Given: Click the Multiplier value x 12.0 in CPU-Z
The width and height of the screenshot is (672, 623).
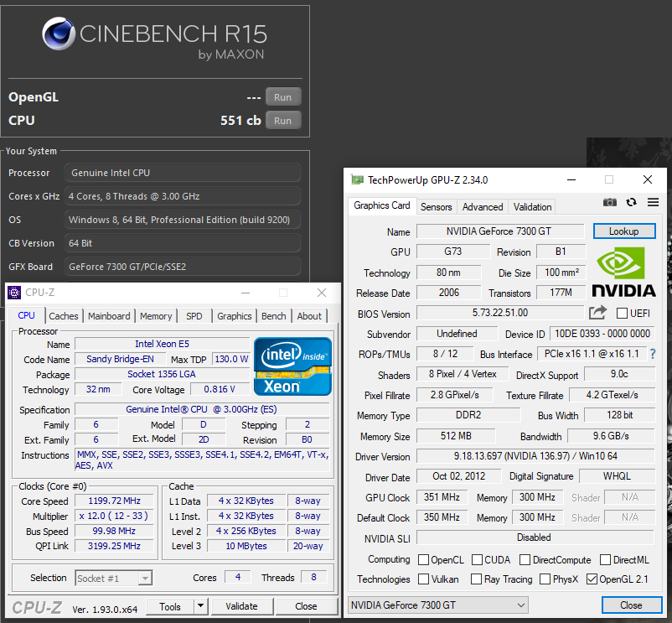Looking at the screenshot, I should coord(115,516).
